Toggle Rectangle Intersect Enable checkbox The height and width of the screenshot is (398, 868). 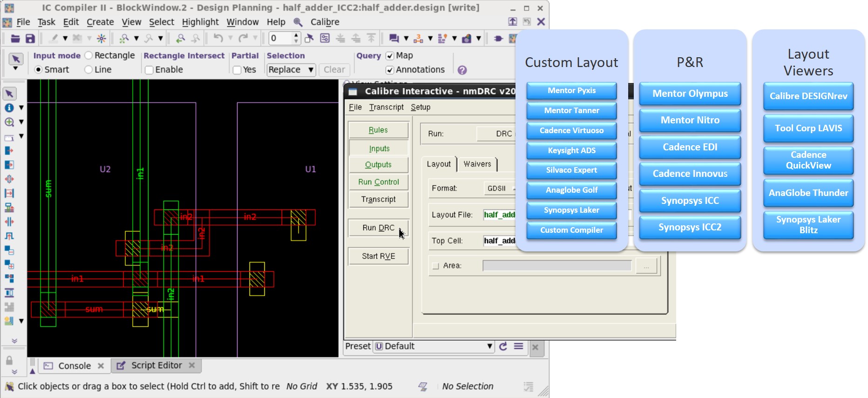click(x=149, y=70)
